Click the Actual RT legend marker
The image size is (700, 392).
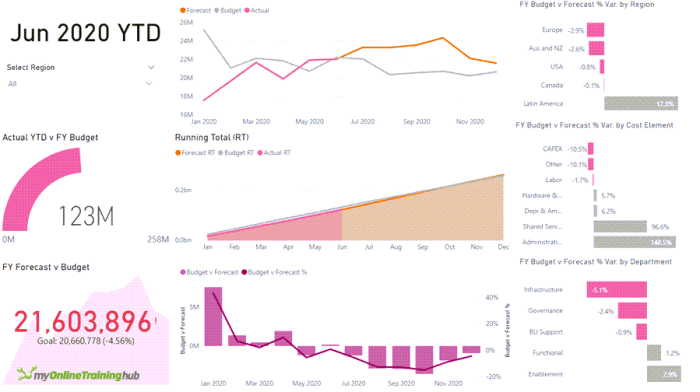[260, 153]
